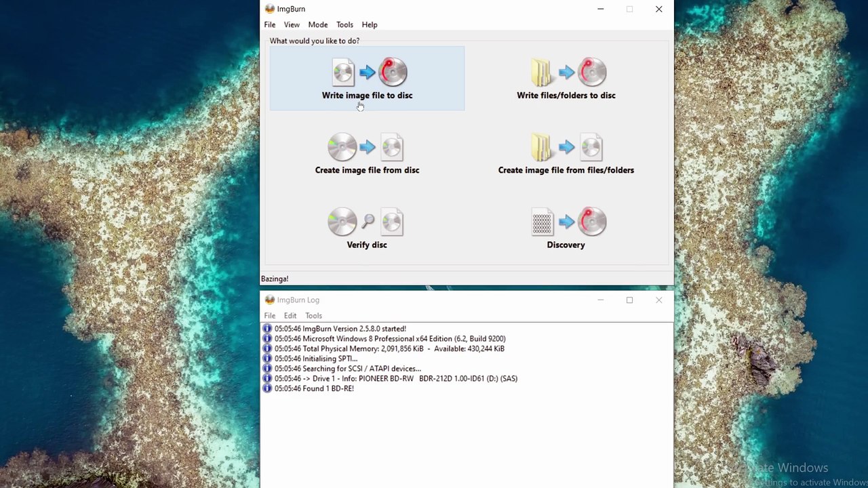Click info icon beside 'Found 1 BD-RE!' entry

tap(267, 388)
